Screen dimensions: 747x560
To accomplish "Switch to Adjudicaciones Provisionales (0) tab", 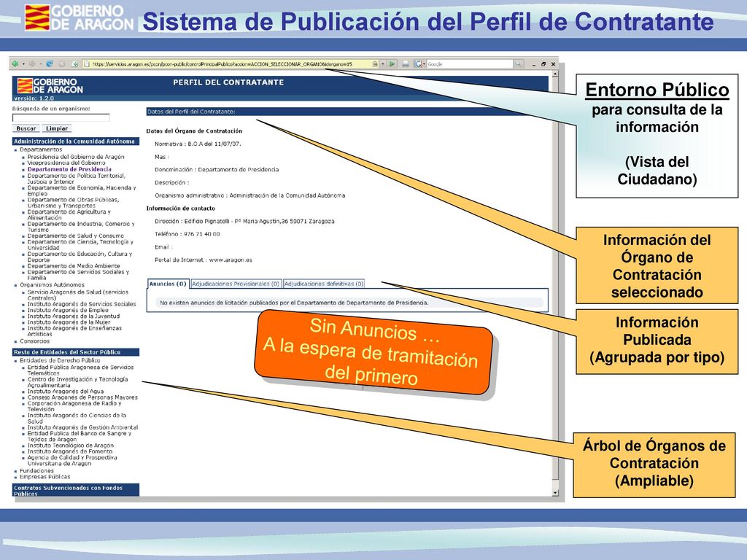I will tap(236, 284).
